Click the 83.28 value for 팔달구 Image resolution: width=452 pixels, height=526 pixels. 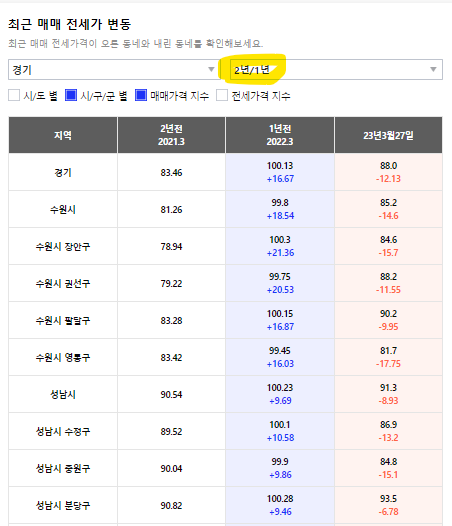point(171,320)
